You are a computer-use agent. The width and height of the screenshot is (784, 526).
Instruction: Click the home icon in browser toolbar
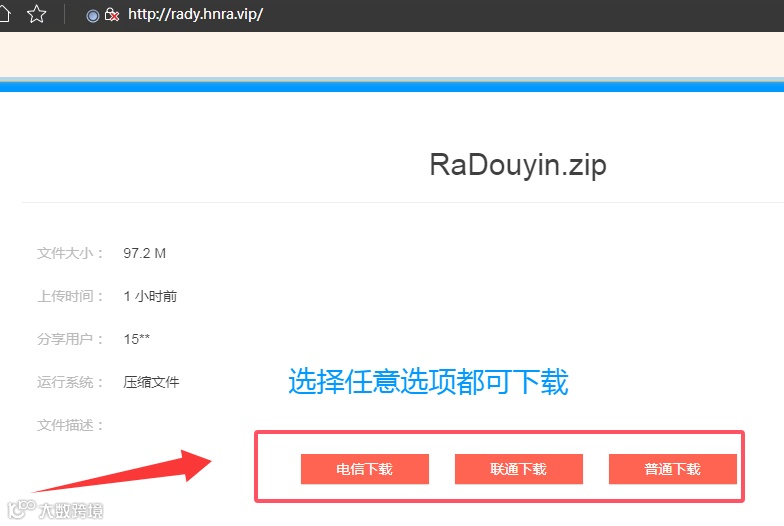tap(4, 14)
